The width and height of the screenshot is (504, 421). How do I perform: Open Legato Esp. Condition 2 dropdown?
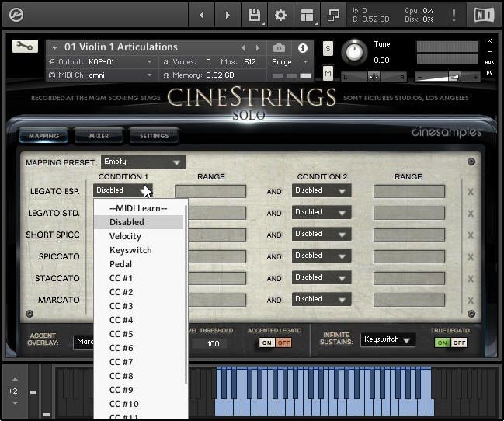pos(322,190)
